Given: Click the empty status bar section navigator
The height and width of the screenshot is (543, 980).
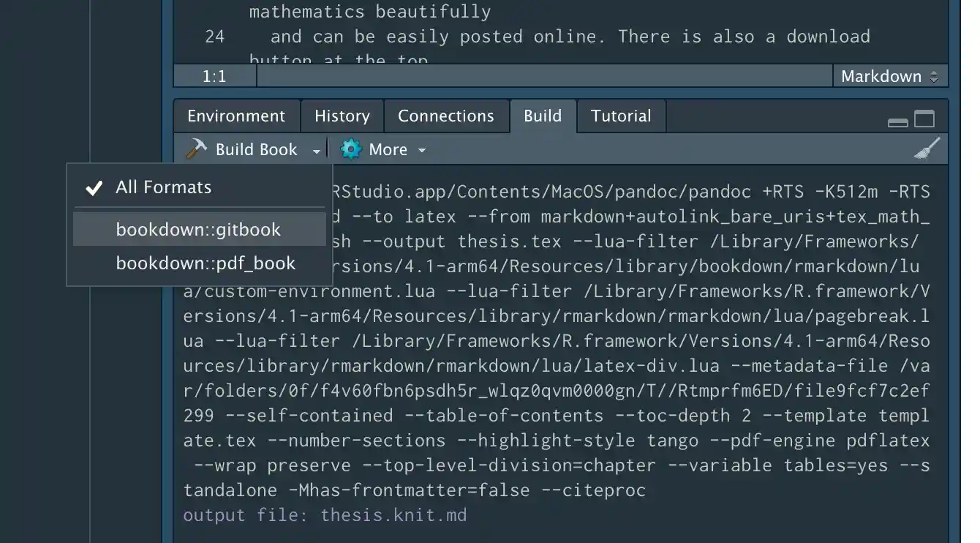Looking at the screenshot, I should coord(544,76).
